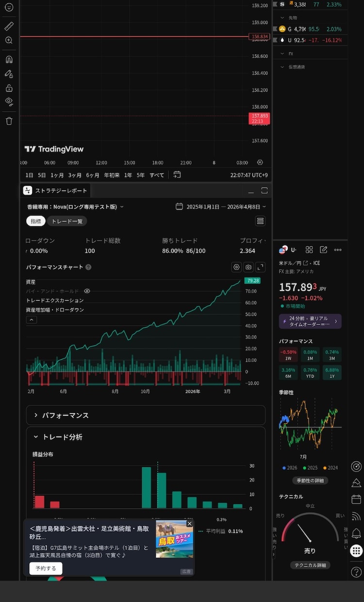Screen dimensions: 364x602
Task: Click the 1W performance tile
Action: [288, 355]
